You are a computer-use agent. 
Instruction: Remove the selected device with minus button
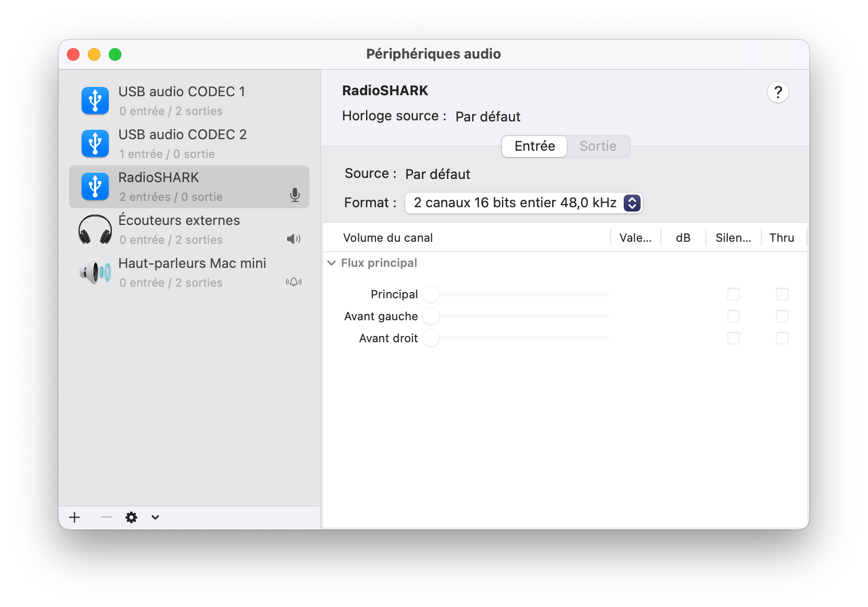click(106, 518)
